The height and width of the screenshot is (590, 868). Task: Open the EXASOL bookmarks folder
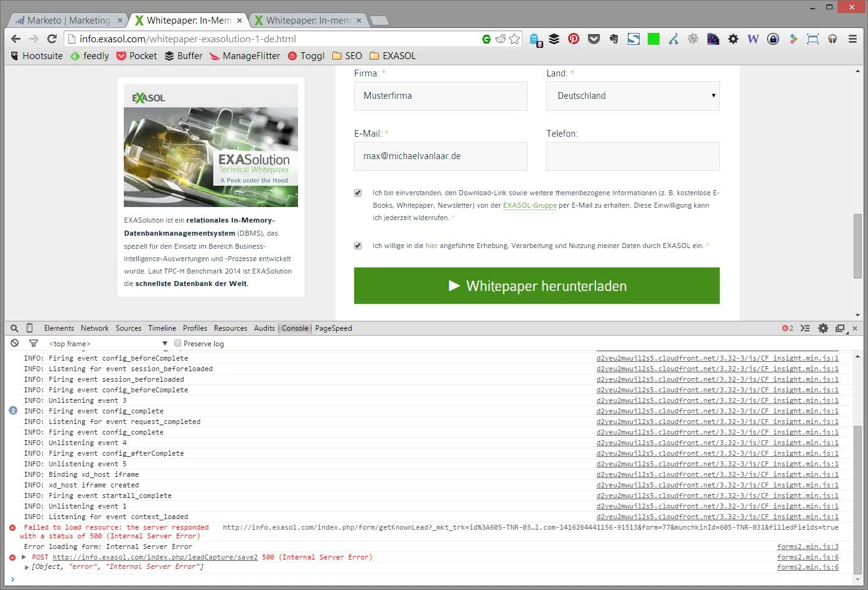click(393, 56)
